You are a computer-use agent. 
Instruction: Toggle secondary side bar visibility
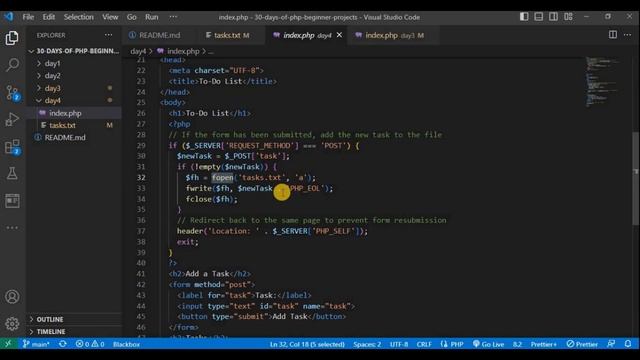click(x=553, y=17)
